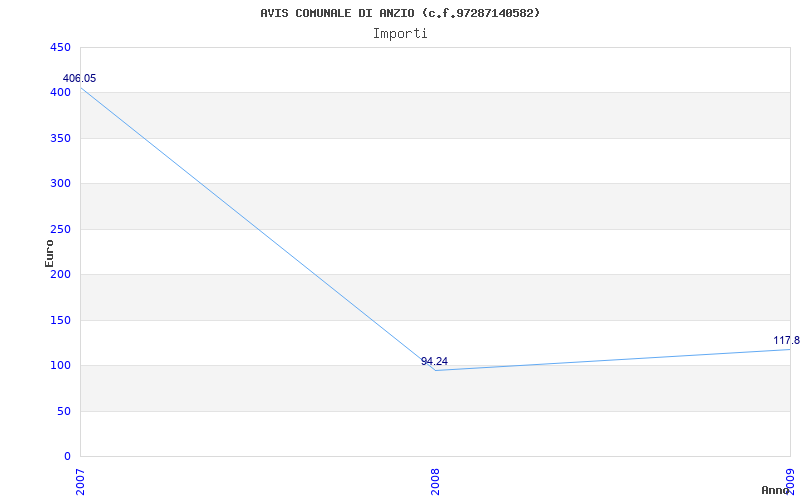Click the 50 y-axis tick label
The image size is (800, 500).
(63, 411)
